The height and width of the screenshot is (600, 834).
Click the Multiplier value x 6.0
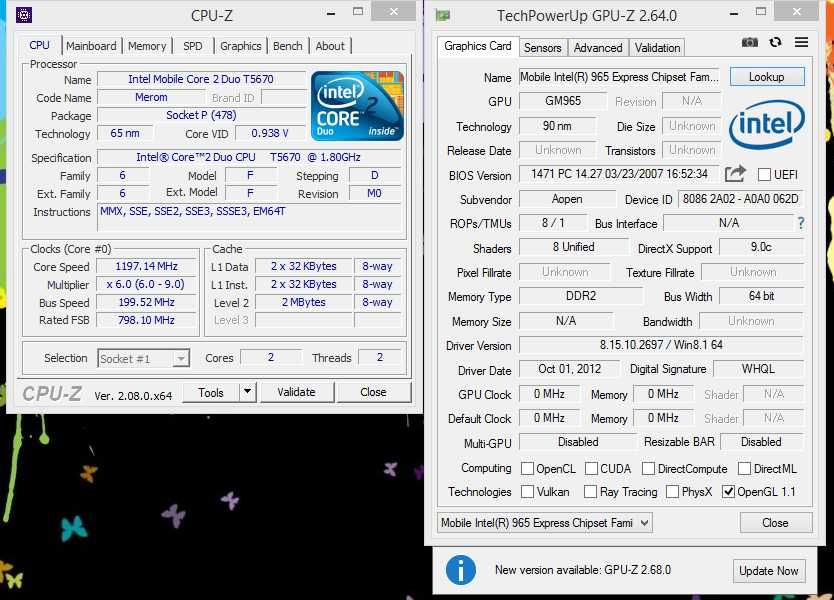(146, 284)
